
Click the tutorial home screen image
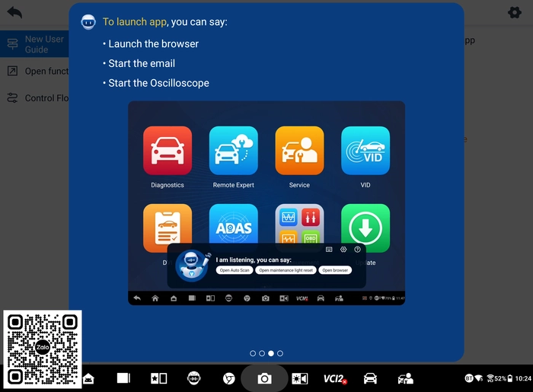[266, 202]
